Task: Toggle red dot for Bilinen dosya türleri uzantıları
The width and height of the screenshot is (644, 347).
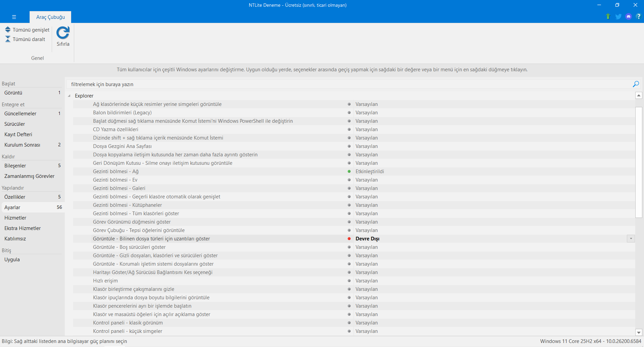Action: click(349, 239)
